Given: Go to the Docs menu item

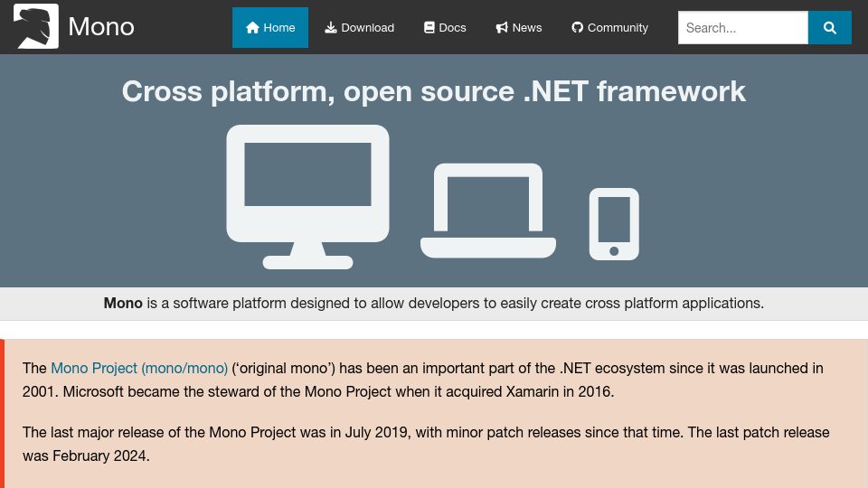Looking at the screenshot, I should [445, 28].
